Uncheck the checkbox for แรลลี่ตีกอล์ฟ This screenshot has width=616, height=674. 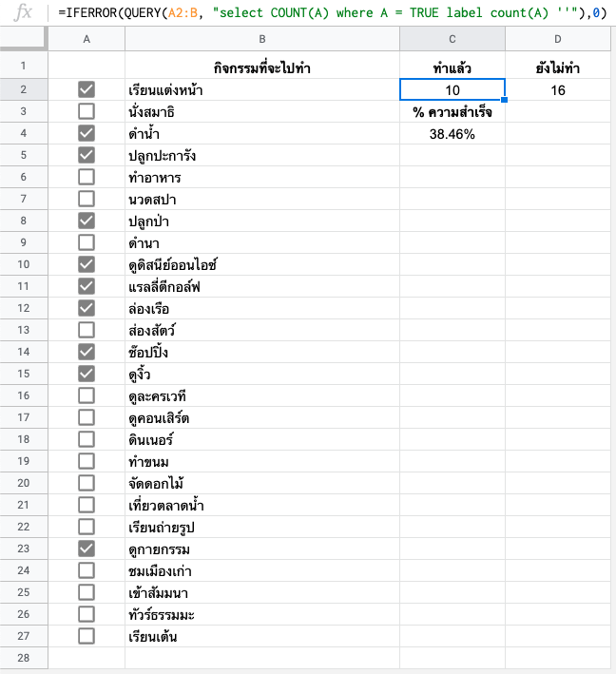(x=87, y=286)
